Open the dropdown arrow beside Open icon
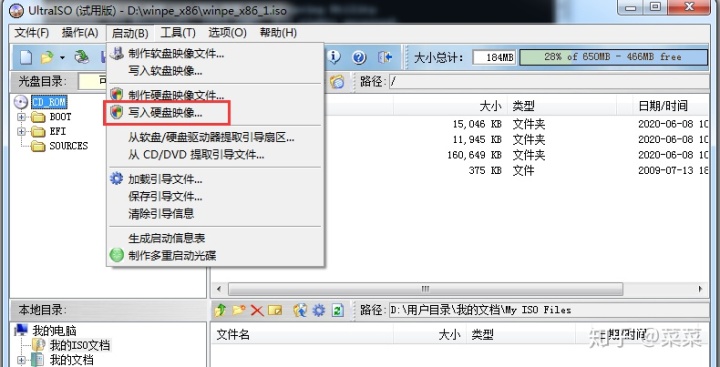 point(62,58)
